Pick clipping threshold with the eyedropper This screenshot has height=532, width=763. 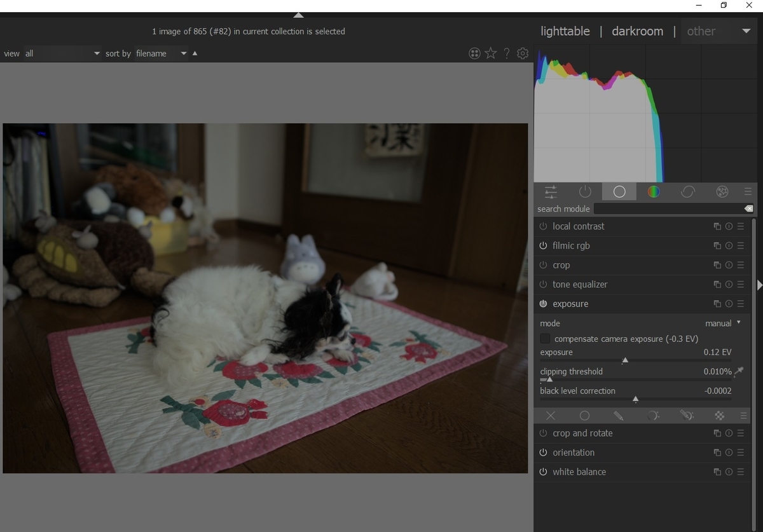(739, 372)
